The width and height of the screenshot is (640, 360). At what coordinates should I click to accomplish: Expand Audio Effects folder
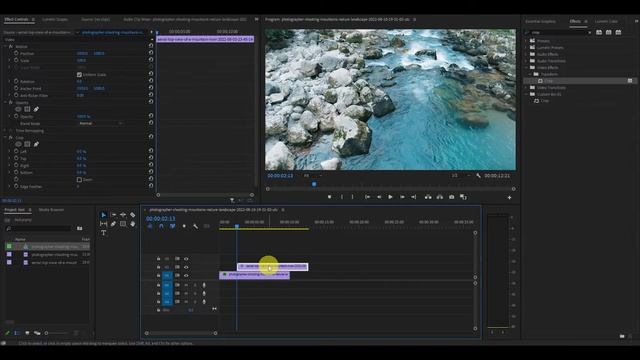pyautogui.click(x=526, y=54)
